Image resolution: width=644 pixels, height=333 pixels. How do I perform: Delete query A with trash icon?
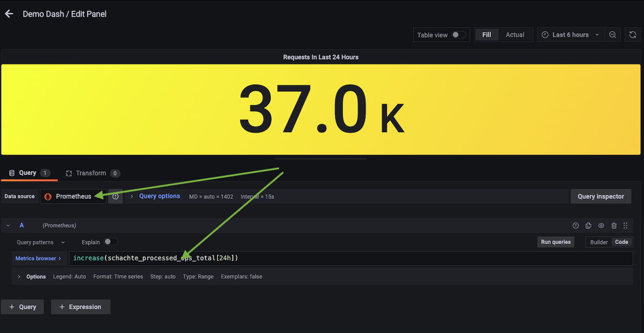click(613, 226)
